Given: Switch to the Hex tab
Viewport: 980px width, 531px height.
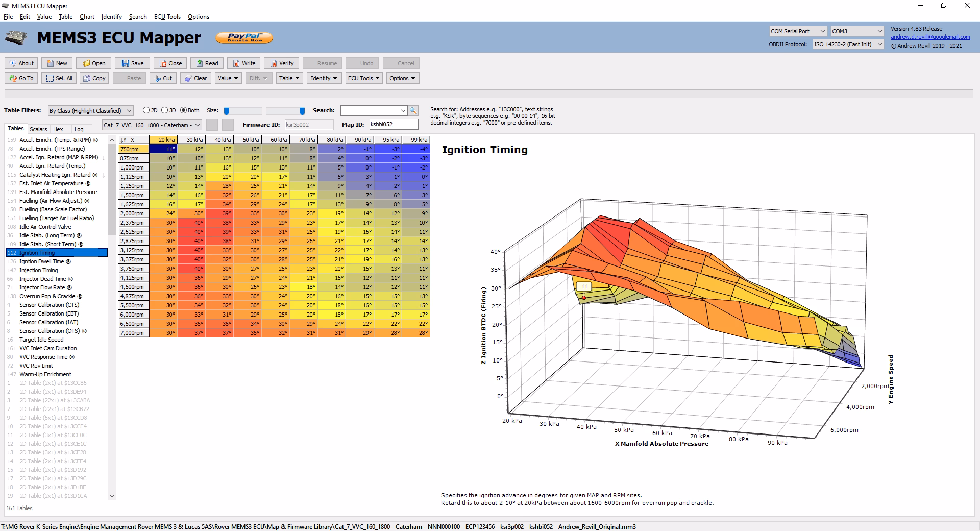Looking at the screenshot, I should pyautogui.click(x=58, y=129).
